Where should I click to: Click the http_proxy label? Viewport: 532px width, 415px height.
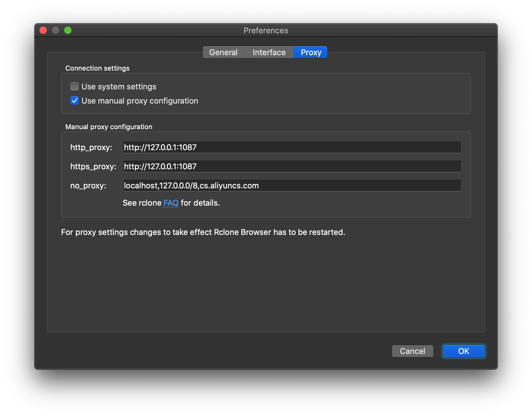(x=91, y=147)
